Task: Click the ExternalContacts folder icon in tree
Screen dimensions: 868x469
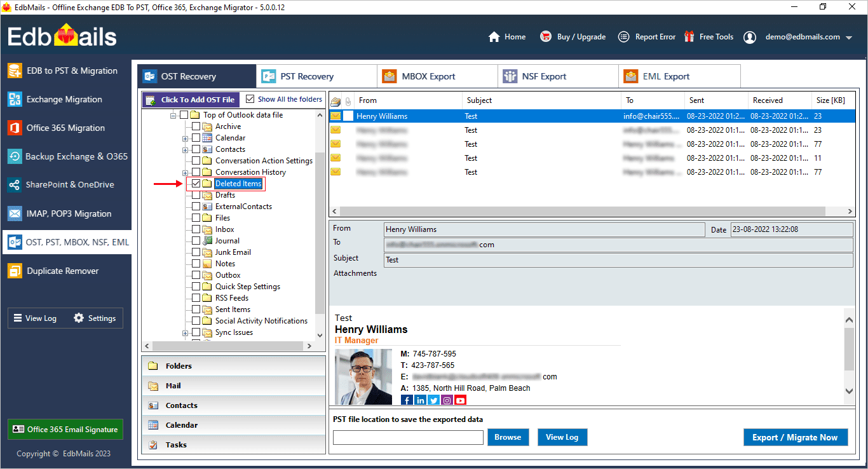Action: point(207,207)
